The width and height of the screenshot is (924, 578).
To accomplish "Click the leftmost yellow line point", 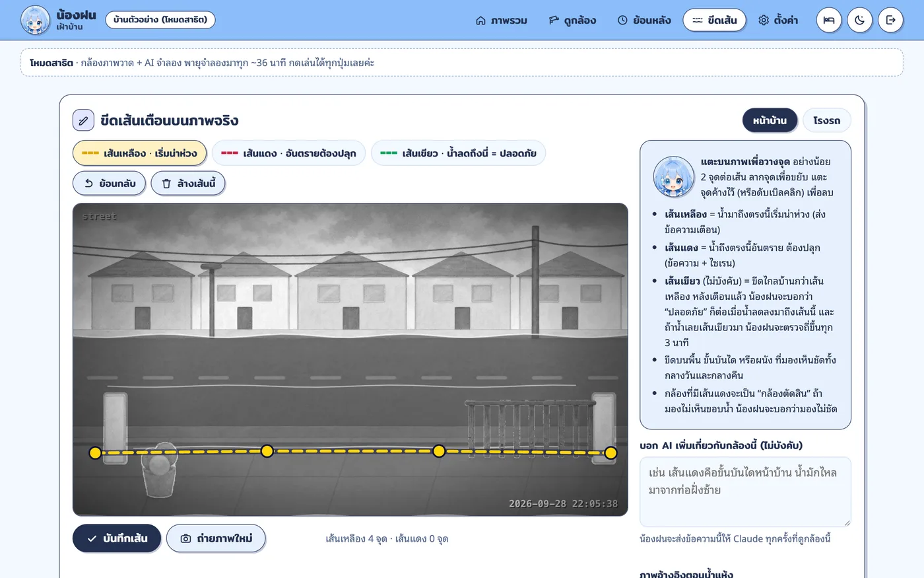I will point(95,453).
